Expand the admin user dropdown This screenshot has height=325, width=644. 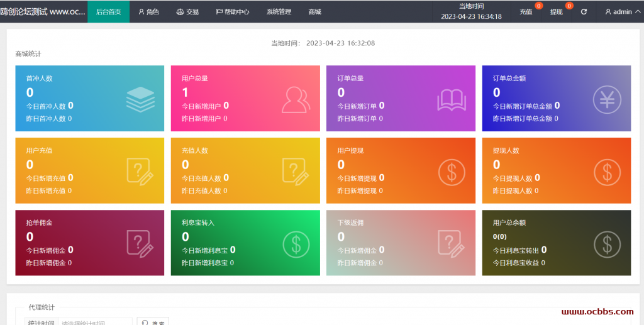[623, 11]
